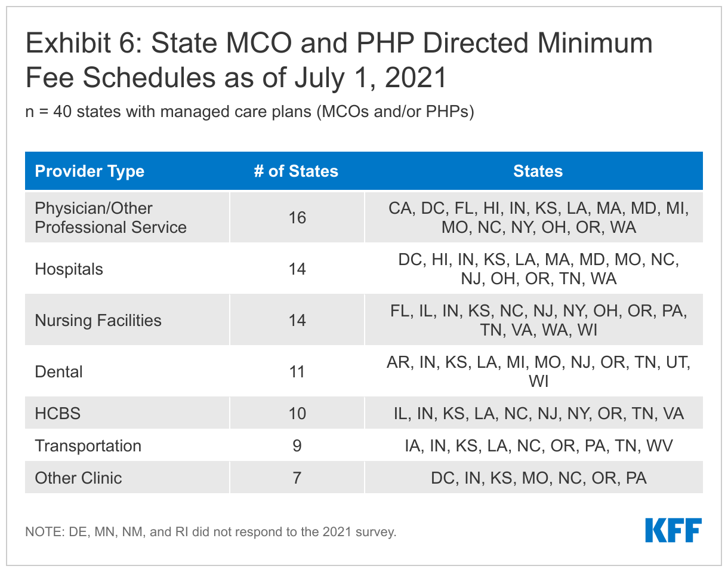Click the HCBS row label
The height and width of the screenshot is (572, 728).
tap(57, 413)
